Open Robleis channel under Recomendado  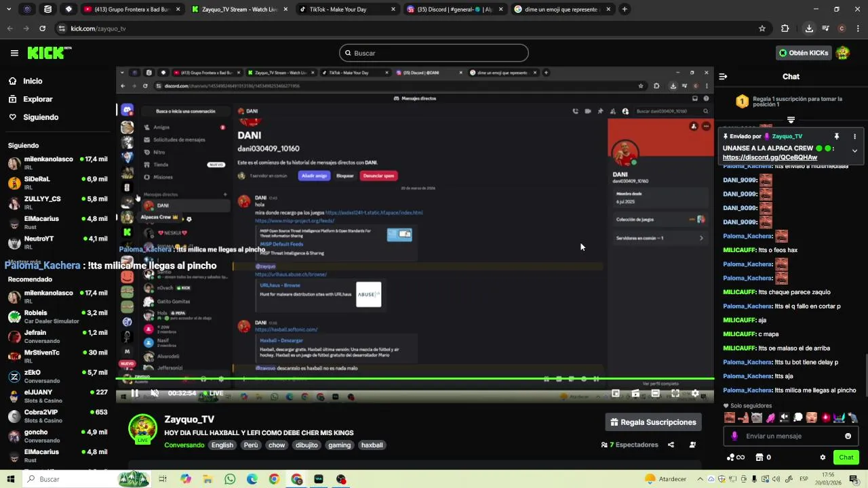point(58,317)
